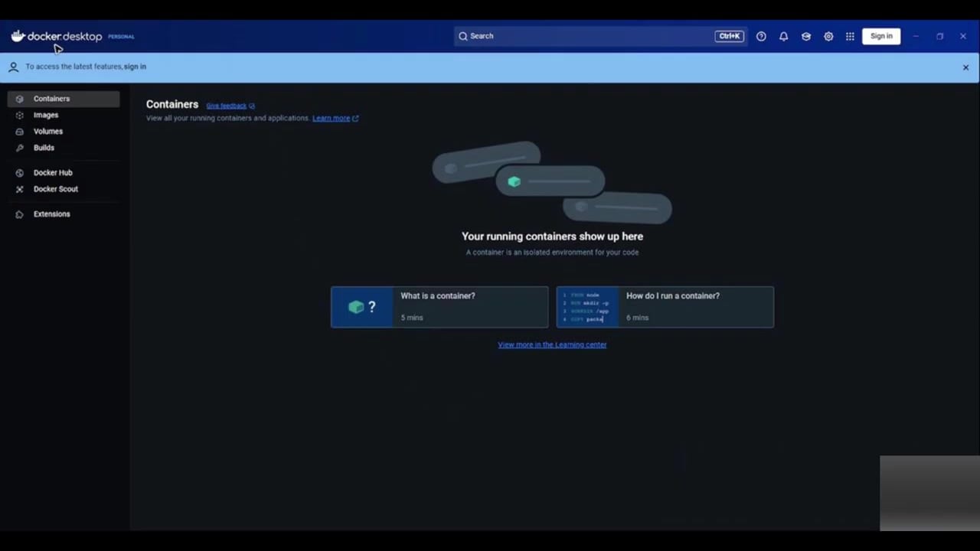The height and width of the screenshot is (551, 980).
Task: Click the Docker Scout sidebar icon
Action: point(20,189)
